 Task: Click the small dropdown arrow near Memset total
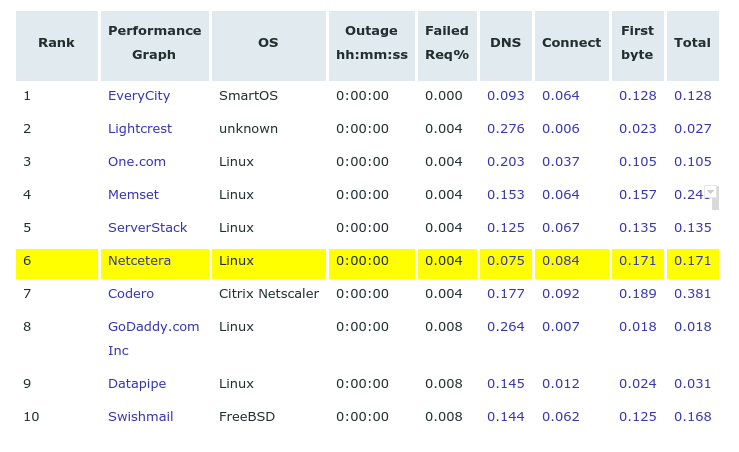(x=711, y=191)
